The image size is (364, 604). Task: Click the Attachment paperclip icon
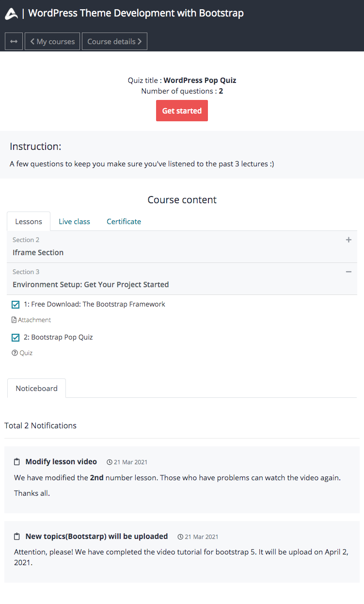(x=15, y=320)
